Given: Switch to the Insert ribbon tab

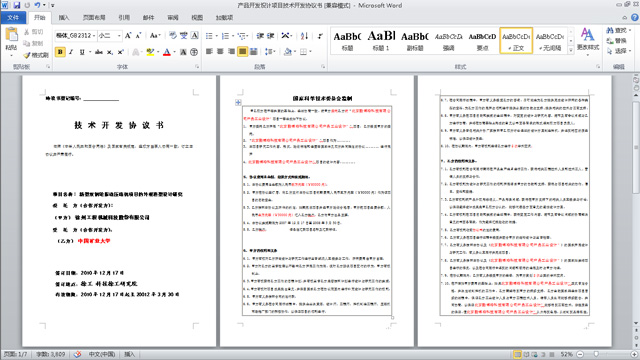Looking at the screenshot, I should 64,18.
